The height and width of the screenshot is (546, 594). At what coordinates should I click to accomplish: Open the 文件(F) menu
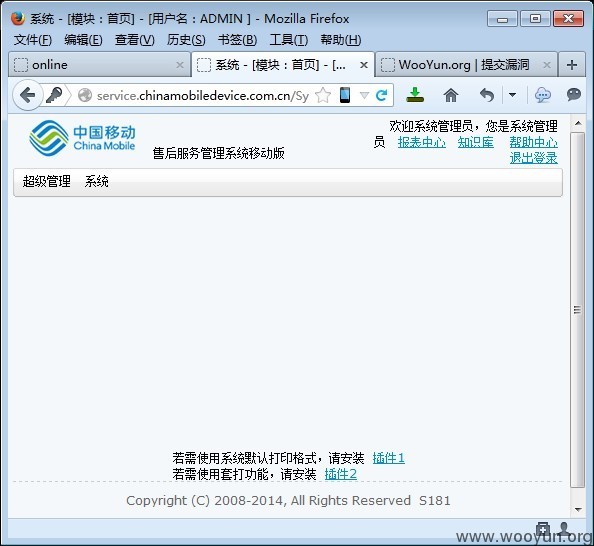(33, 39)
